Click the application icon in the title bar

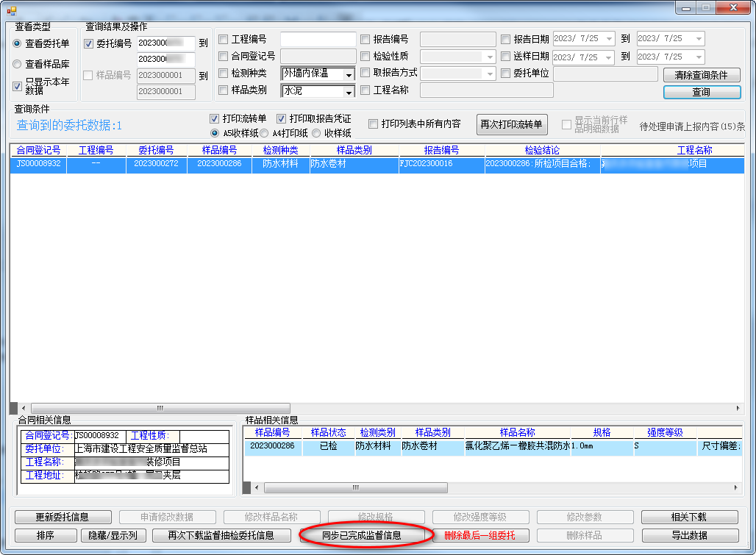pos(11,10)
